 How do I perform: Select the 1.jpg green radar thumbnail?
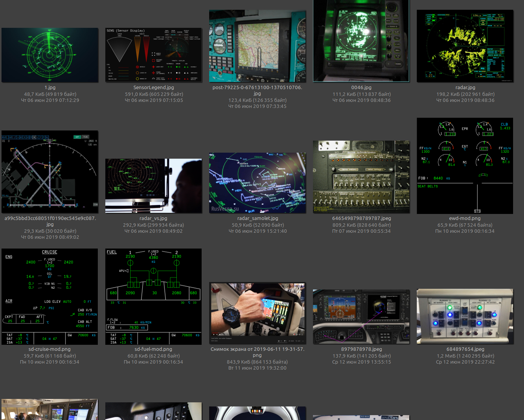tap(50, 55)
